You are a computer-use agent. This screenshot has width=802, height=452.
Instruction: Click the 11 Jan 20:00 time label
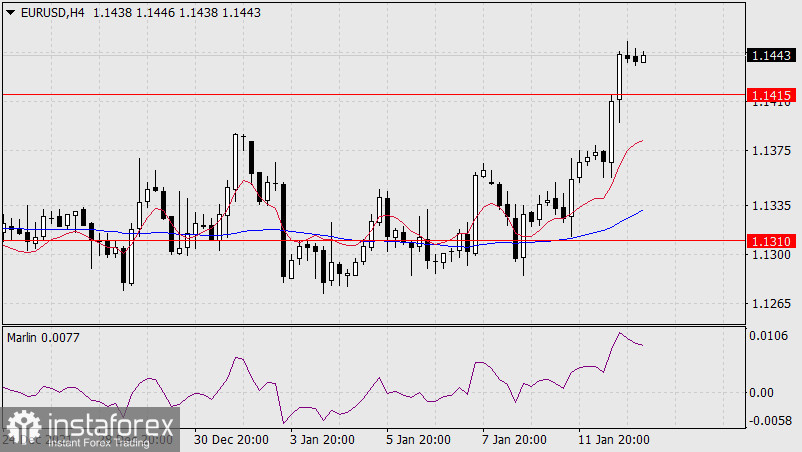point(614,440)
